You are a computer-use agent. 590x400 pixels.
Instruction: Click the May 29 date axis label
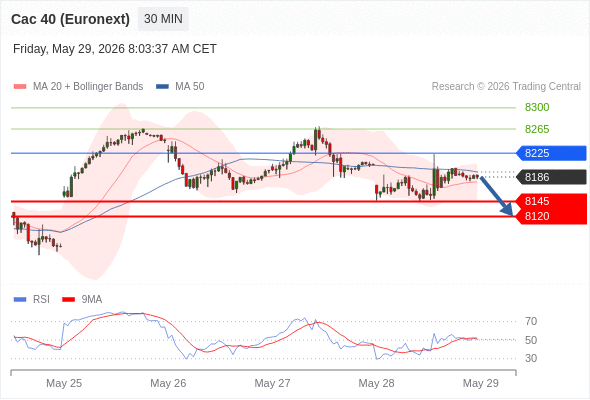click(x=481, y=383)
